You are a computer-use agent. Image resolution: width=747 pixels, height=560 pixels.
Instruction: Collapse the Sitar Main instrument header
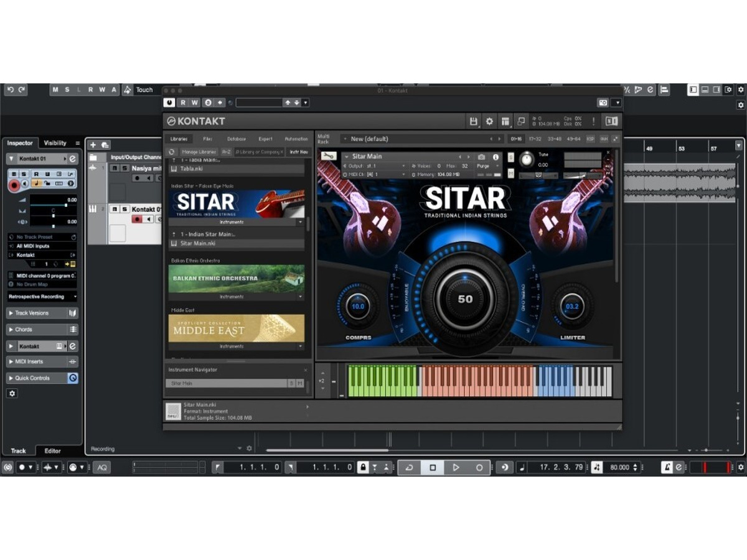coord(347,156)
